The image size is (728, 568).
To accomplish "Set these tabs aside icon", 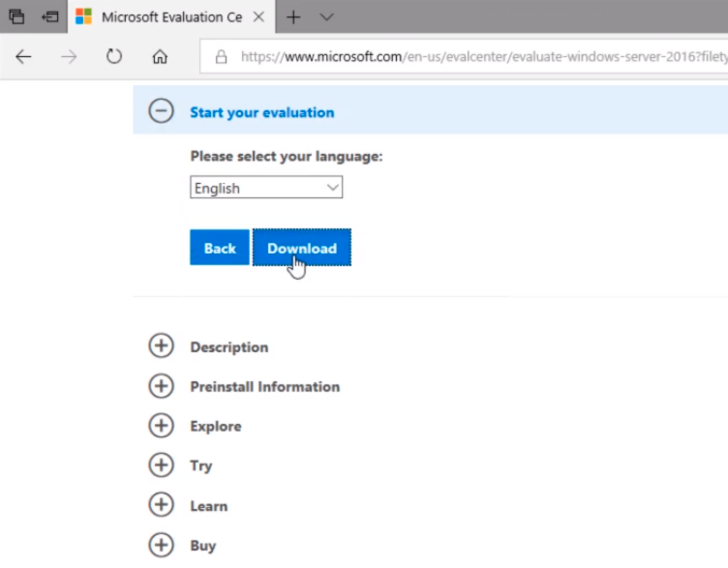I will (x=49, y=17).
